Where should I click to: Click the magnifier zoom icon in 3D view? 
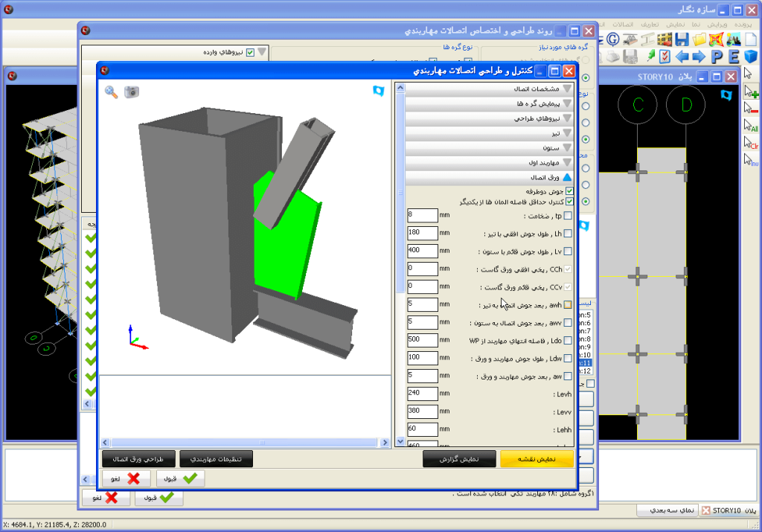(112, 92)
